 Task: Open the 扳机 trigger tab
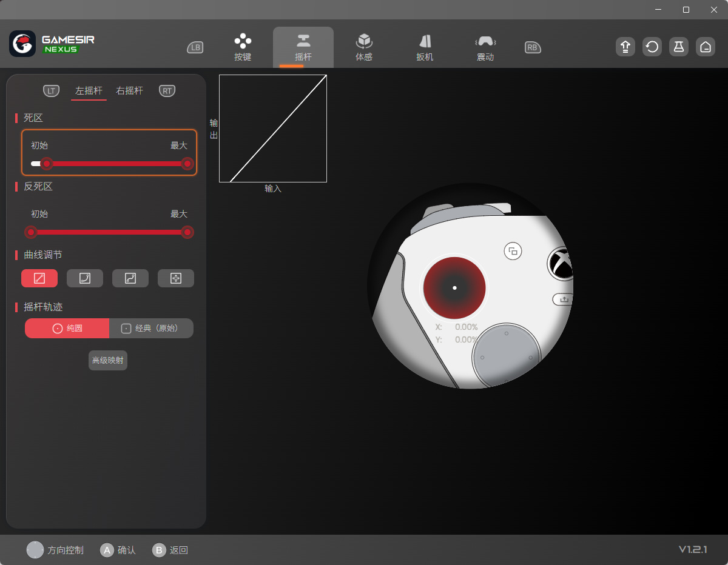point(425,47)
